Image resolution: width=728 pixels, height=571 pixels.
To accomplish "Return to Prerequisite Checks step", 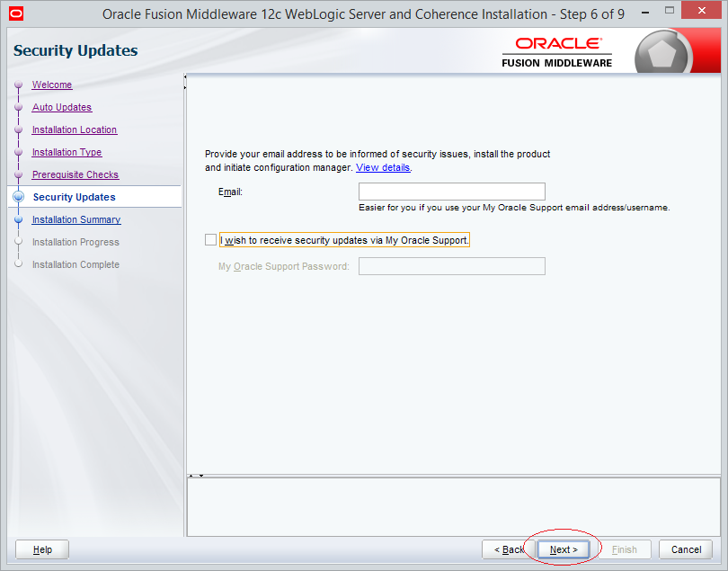I will pyautogui.click(x=75, y=174).
